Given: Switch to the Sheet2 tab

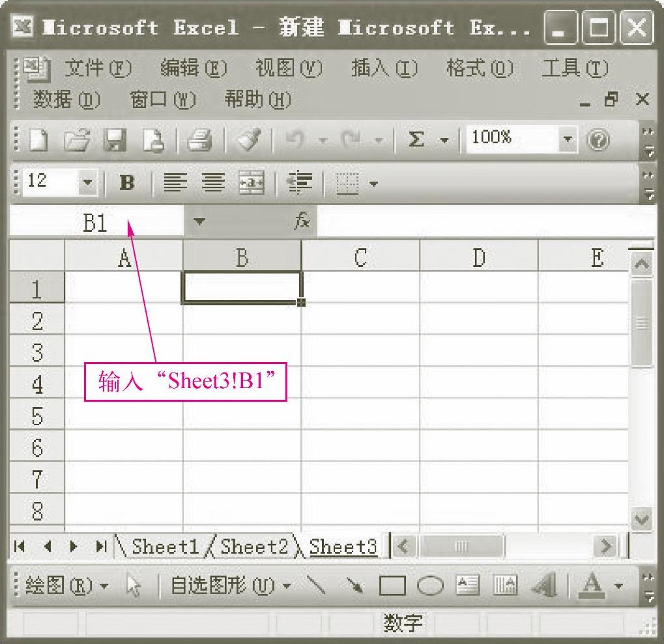Looking at the screenshot, I should coord(254,547).
